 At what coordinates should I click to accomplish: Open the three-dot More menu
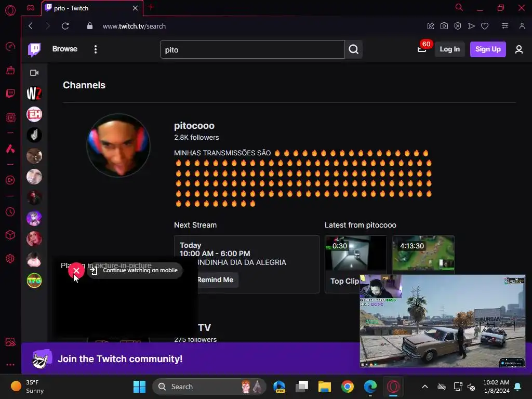[96, 49]
